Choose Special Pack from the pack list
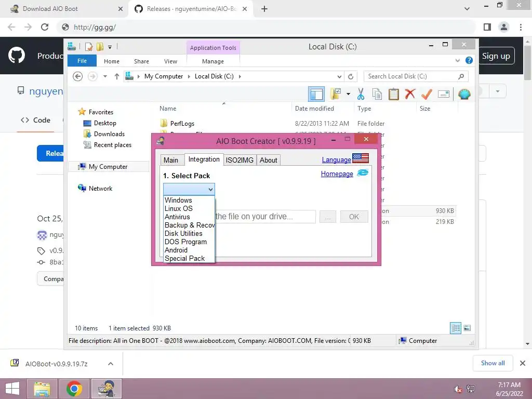The height and width of the screenshot is (399, 532). [x=189, y=258]
